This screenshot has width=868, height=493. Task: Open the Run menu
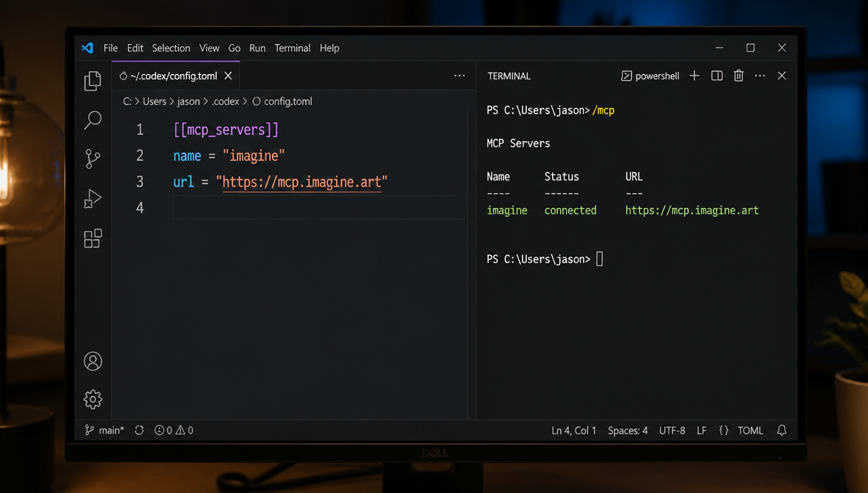pos(257,48)
